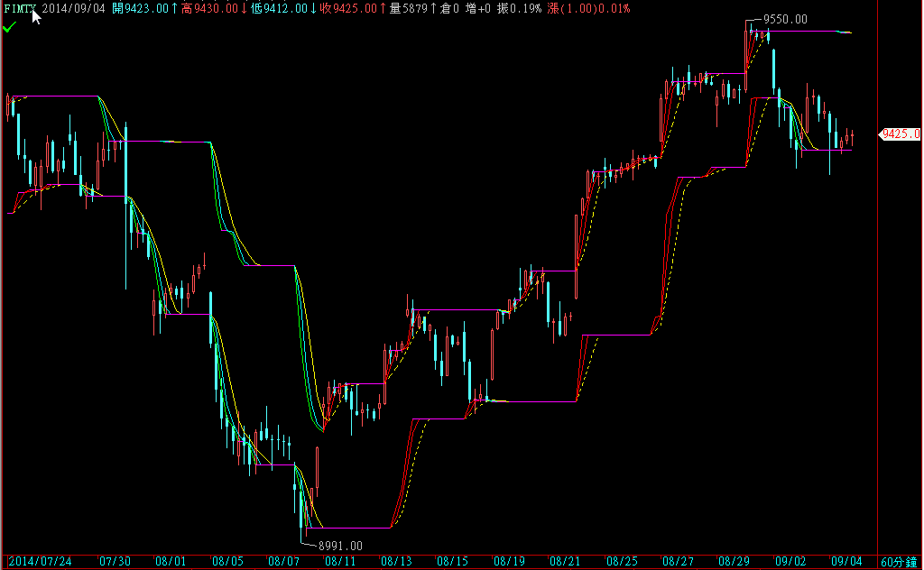The height and width of the screenshot is (570, 924).
Task: Click the 08/05 date on axis
Action: [x=227, y=561]
